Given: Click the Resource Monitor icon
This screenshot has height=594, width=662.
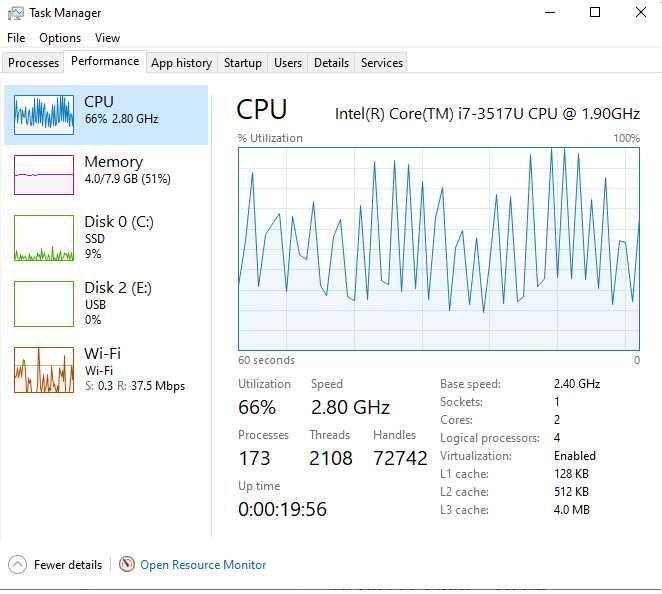Looking at the screenshot, I should point(126,565).
